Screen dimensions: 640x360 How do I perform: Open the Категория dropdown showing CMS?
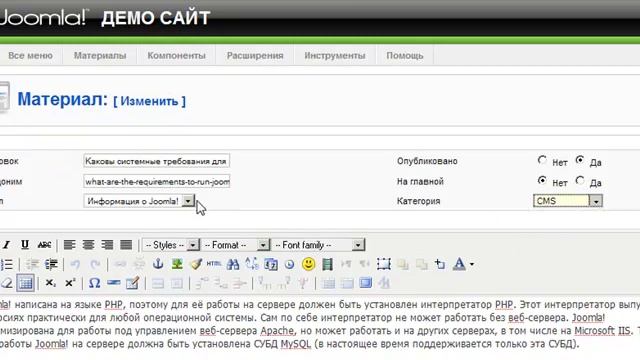[x=568, y=201]
